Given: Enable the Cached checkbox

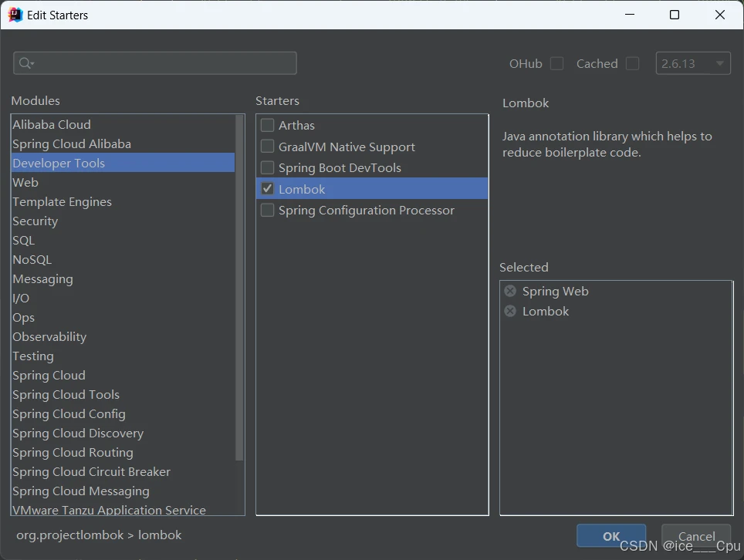Looking at the screenshot, I should point(633,64).
